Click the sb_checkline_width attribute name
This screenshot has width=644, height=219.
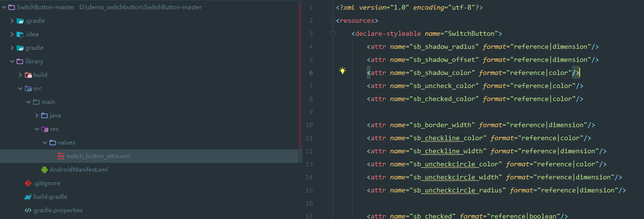[x=448, y=151]
